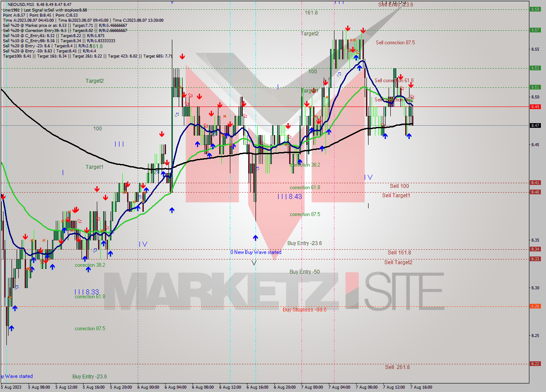Select the 'Sell Target2' label
Image resolution: width=546 pixels, height=392 pixels.
click(398, 262)
